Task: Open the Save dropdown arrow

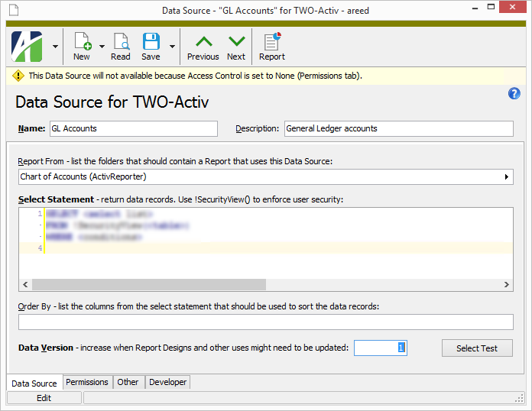Action: coord(172,47)
